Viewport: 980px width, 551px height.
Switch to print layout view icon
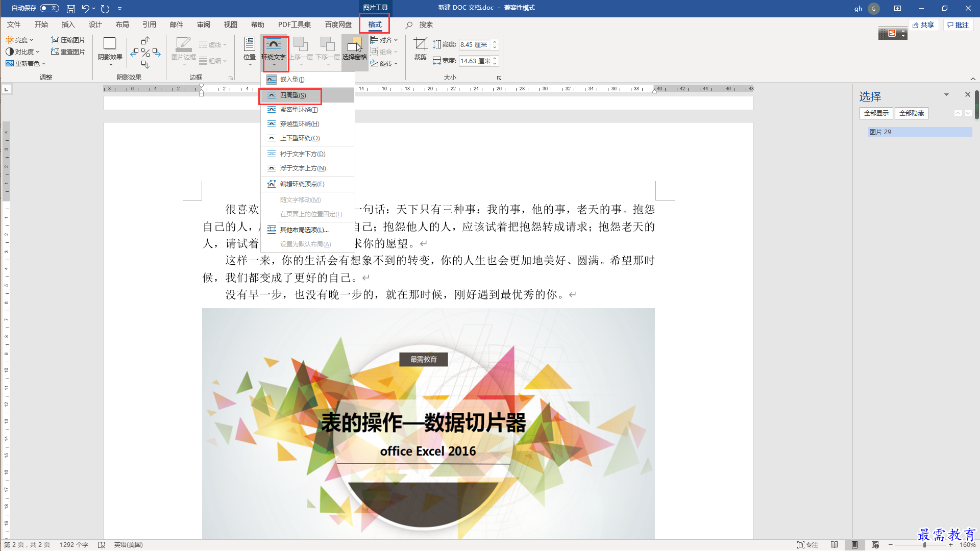pyautogui.click(x=854, y=545)
